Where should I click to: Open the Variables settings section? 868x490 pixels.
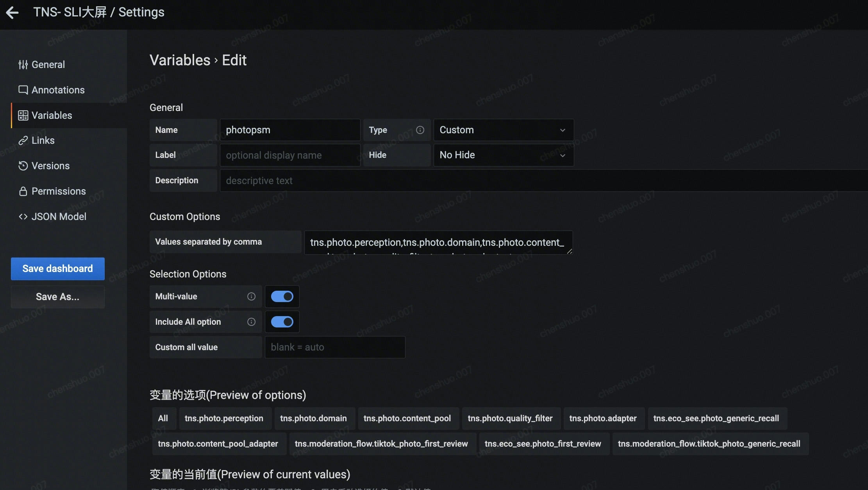click(x=52, y=115)
